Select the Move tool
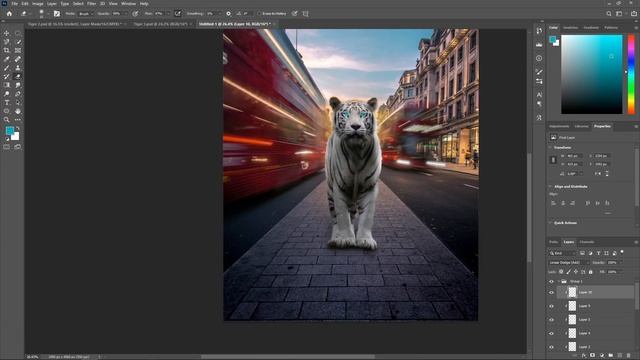The width and height of the screenshot is (640, 360). point(7,33)
